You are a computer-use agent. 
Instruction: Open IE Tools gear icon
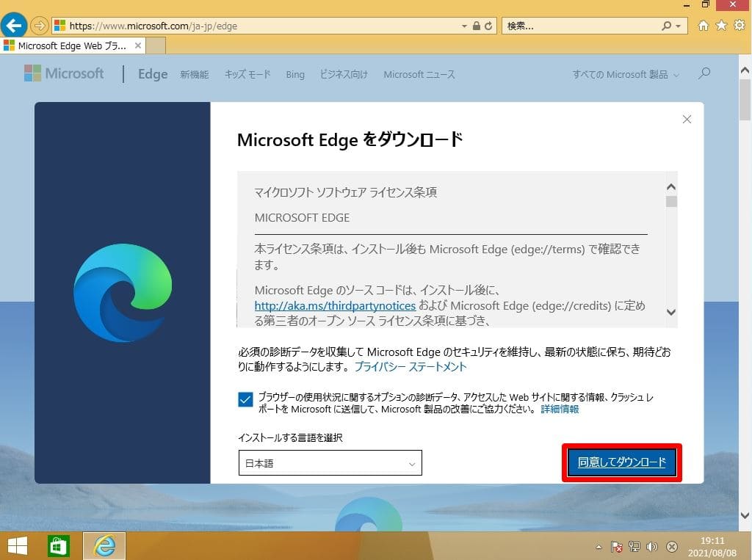point(740,26)
